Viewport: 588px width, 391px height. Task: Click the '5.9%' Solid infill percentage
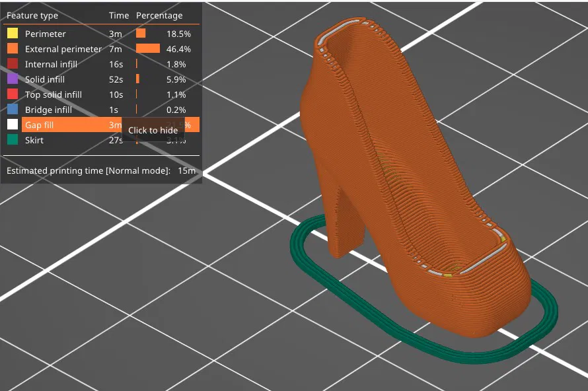tap(176, 79)
